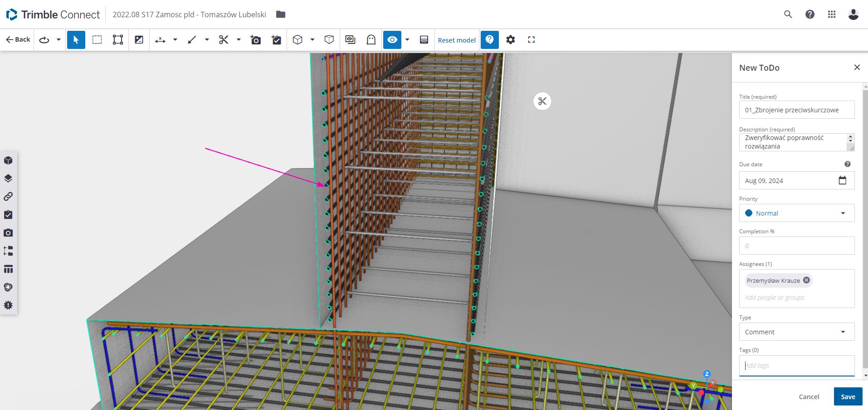The image size is (868, 410).
Task: Open the apps grid menu
Action: (832, 14)
